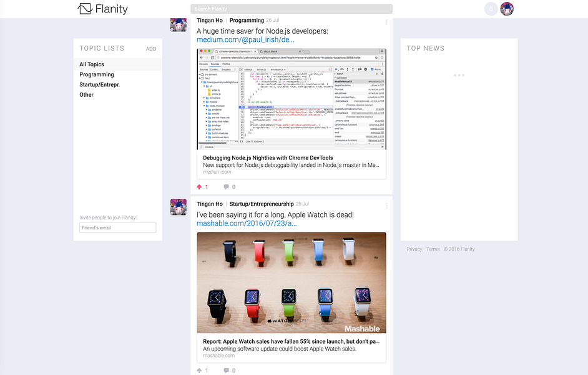This screenshot has height=375, width=588.
Task: Open Tingan Ho name on Startup/Entrepreneurship post
Action: coord(210,204)
